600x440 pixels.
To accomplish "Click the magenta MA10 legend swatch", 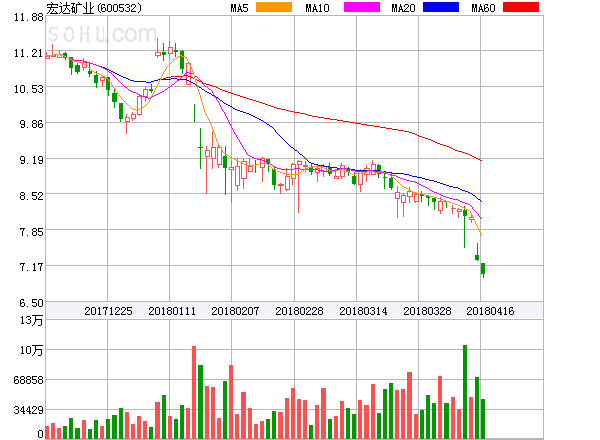I will [362, 7].
